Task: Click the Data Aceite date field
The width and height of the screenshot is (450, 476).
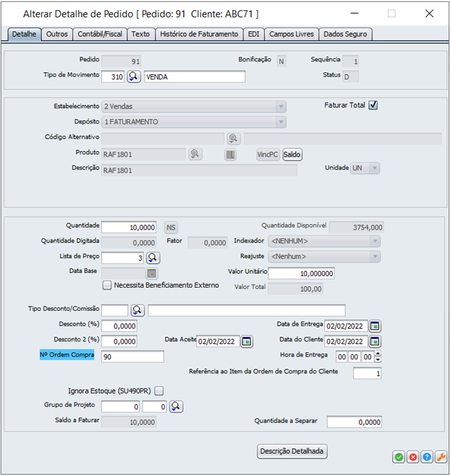Action: click(x=218, y=341)
